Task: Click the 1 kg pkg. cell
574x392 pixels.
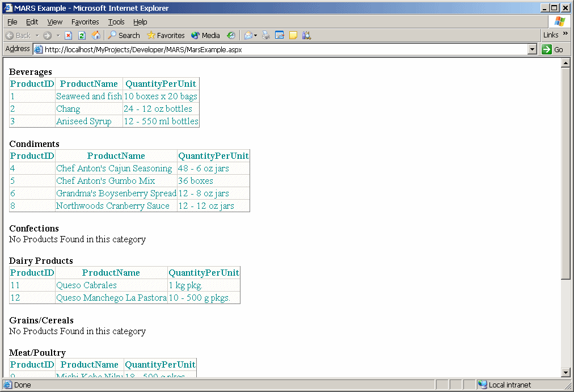Action: coord(204,285)
